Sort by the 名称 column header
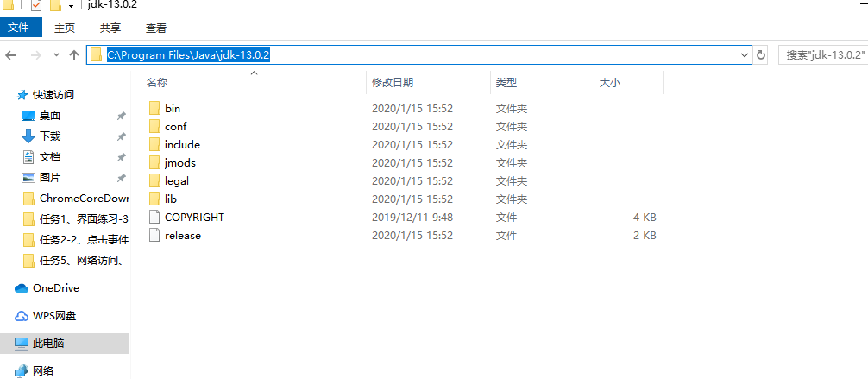Image resolution: width=868 pixels, height=379 pixels. click(157, 83)
